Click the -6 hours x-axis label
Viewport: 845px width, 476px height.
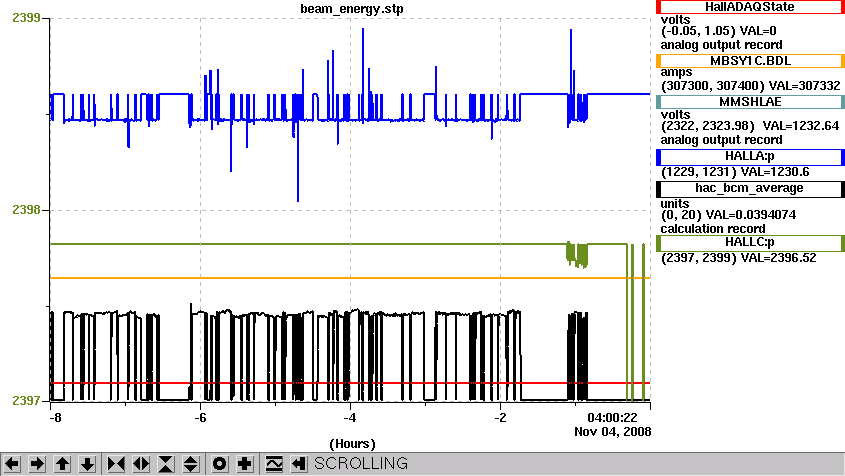(200, 418)
